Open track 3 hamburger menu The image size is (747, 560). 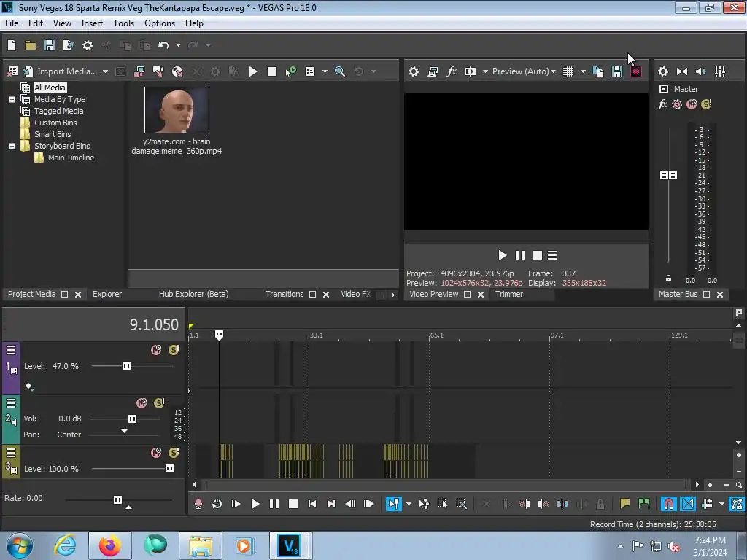point(11,452)
